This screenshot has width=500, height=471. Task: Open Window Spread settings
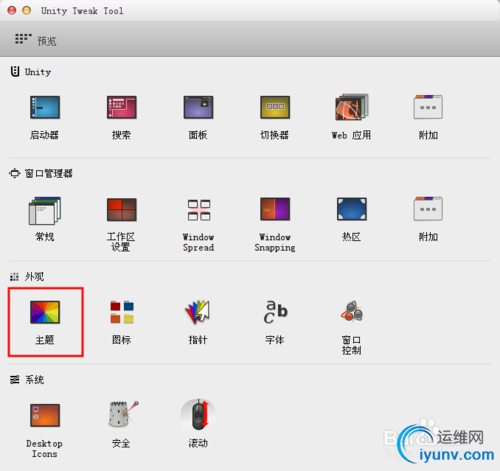tap(198, 225)
